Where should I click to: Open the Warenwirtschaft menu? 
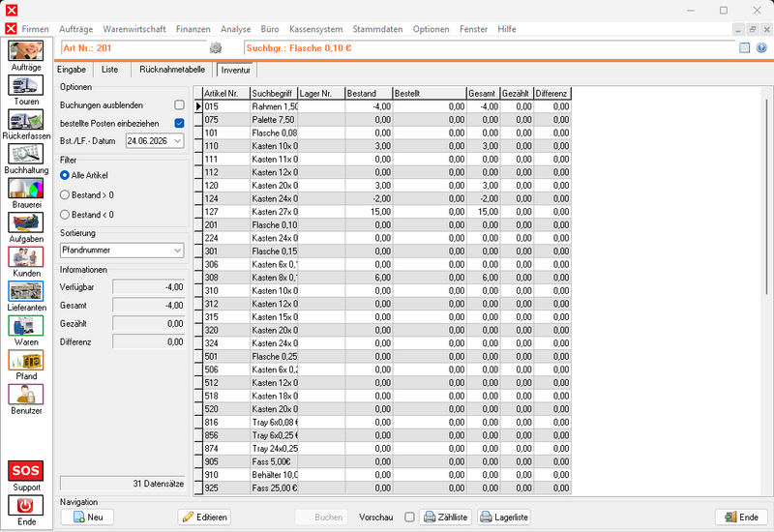point(134,29)
